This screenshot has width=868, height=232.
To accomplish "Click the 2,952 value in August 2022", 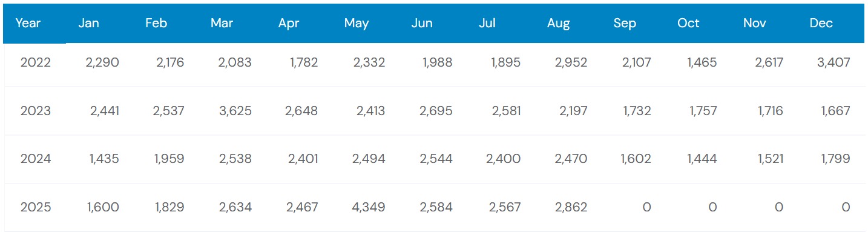I will click(571, 62).
